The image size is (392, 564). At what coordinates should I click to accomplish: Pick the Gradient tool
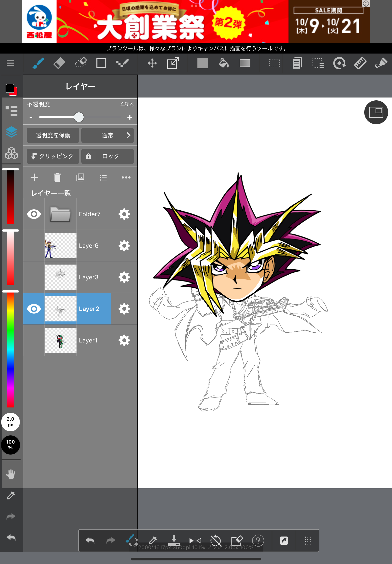[245, 63]
